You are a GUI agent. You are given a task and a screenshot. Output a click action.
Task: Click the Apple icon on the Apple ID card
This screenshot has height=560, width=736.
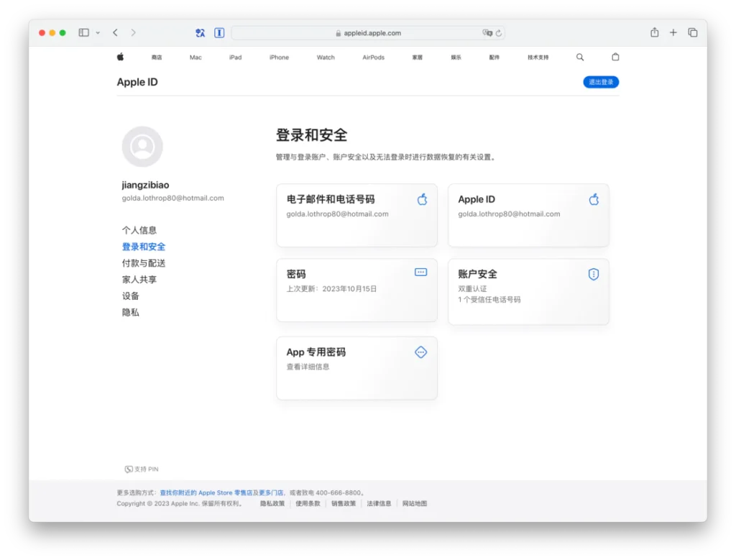(x=593, y=199)
